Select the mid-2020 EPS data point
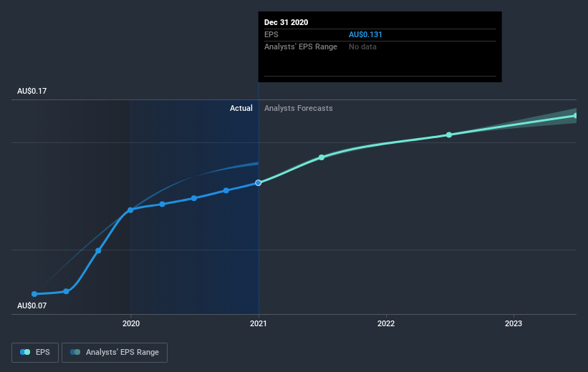Image resolution: width=588 pixels, height=372 pixels. pyautogui.click(x=194, y=198)
